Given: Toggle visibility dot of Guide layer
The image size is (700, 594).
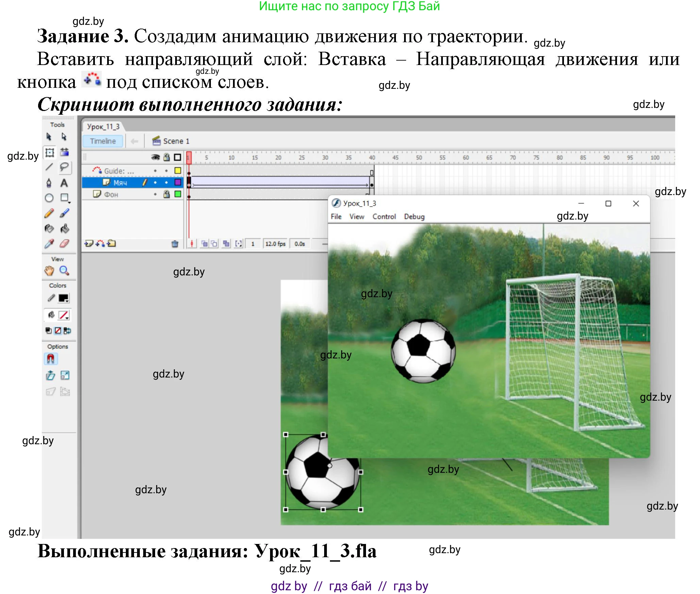Looking at the screenshot, I should point(155,171).
